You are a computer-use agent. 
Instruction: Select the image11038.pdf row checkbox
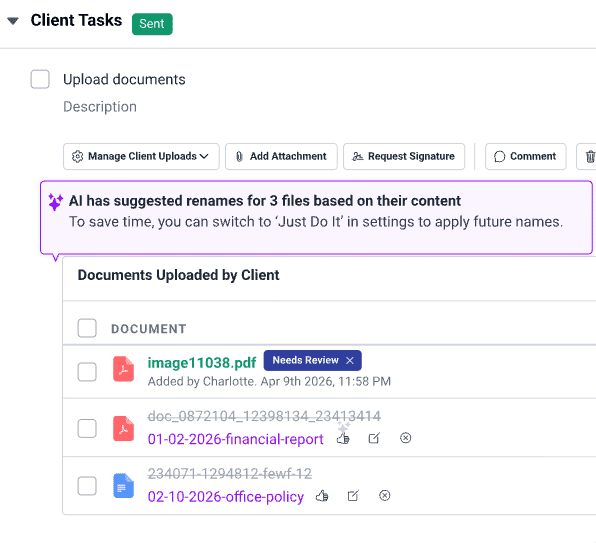point(87,372)
